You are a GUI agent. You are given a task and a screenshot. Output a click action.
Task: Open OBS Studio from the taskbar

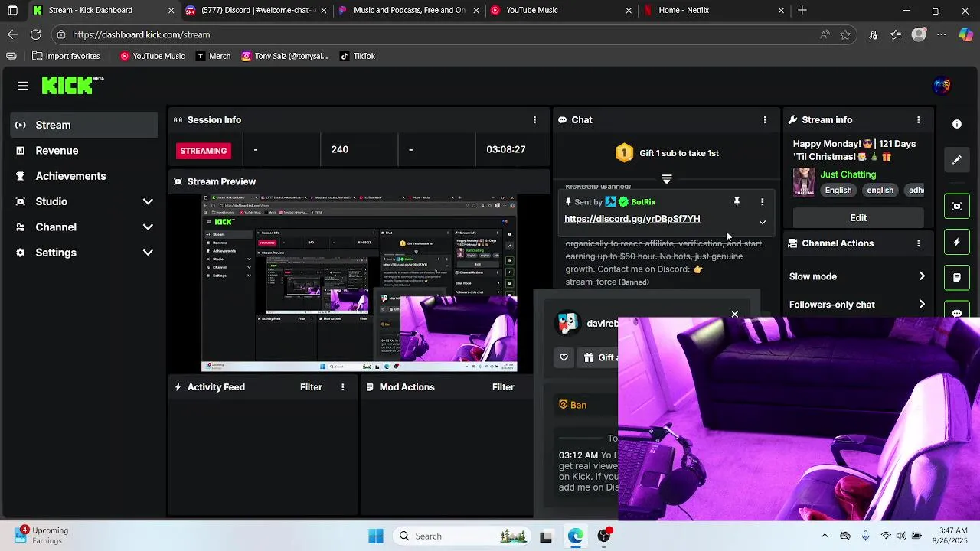tap(604, 536)
